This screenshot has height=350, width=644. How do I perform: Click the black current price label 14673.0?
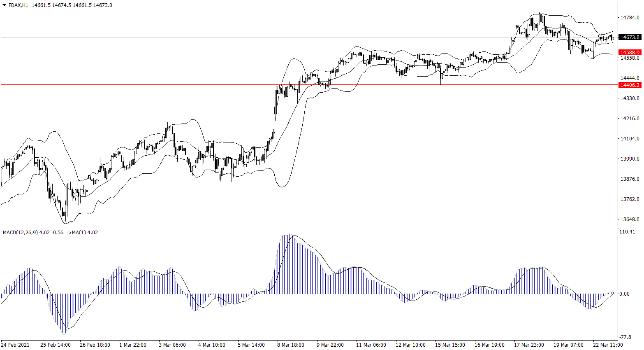click(630, 37)
